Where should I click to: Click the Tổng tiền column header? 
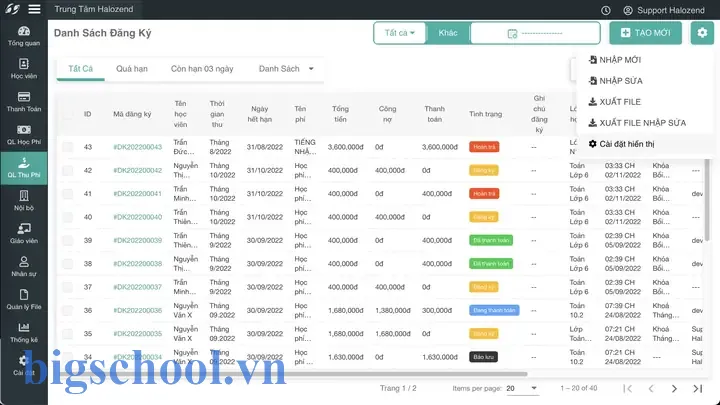(340, 114)
